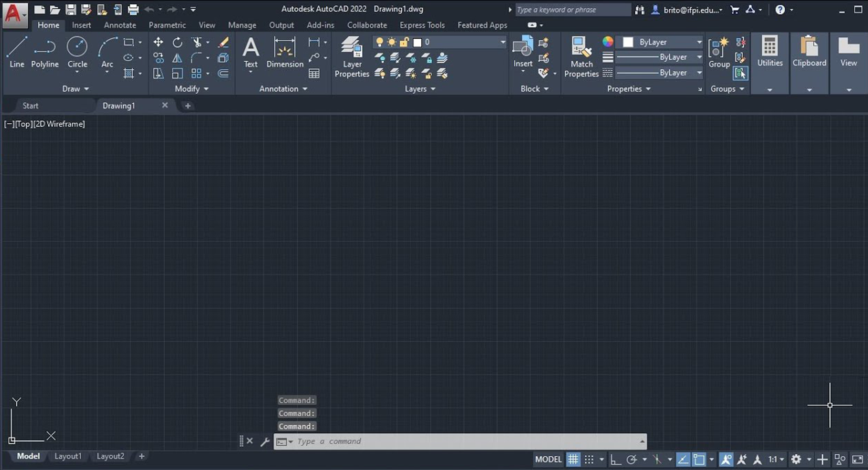Toggle 2D object snap in status bar

coord(699,459)
